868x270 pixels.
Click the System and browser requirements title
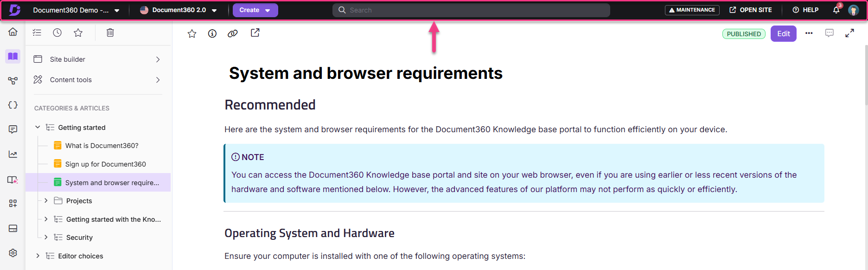coord(366,73)
